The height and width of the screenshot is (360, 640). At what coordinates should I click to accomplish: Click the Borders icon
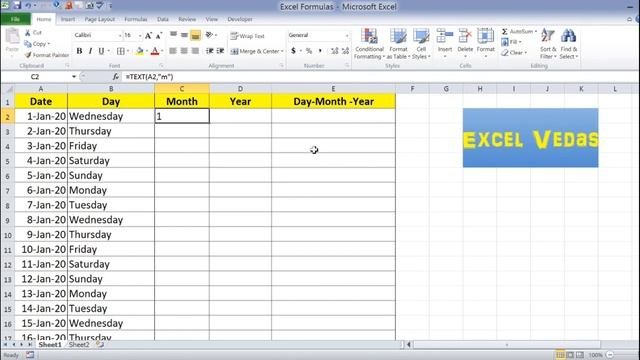(x=120, y=51)
